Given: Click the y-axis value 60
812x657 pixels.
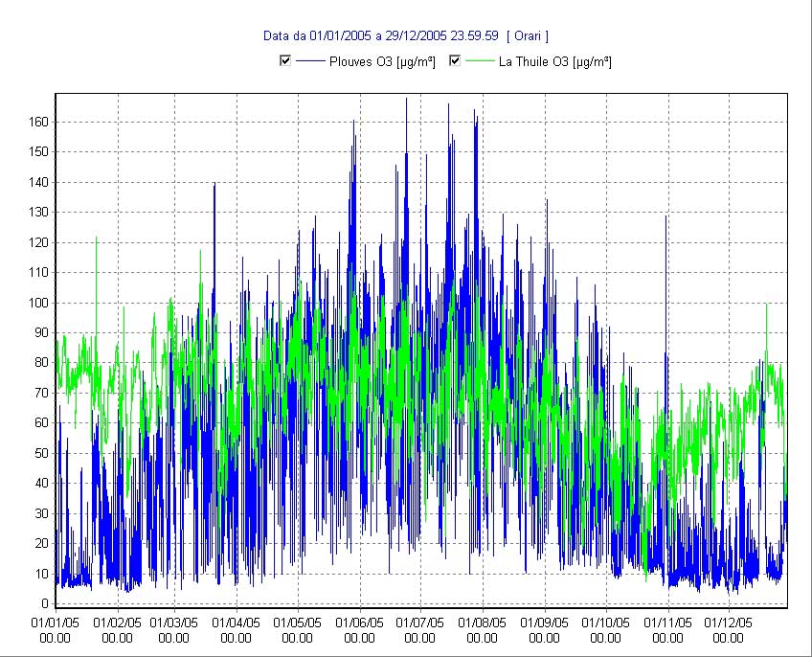Looking at the screenshot, I should (x=41, y=422).
